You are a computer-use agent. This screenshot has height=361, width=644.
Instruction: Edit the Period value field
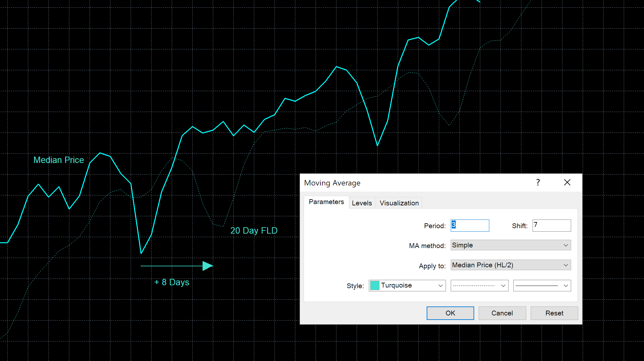pyautogui.click(x=469, y=225)
